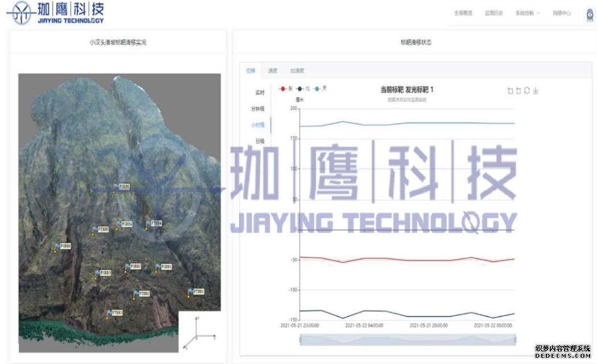
Task: Click the time range slider below chart
Action: click(407, 340)
